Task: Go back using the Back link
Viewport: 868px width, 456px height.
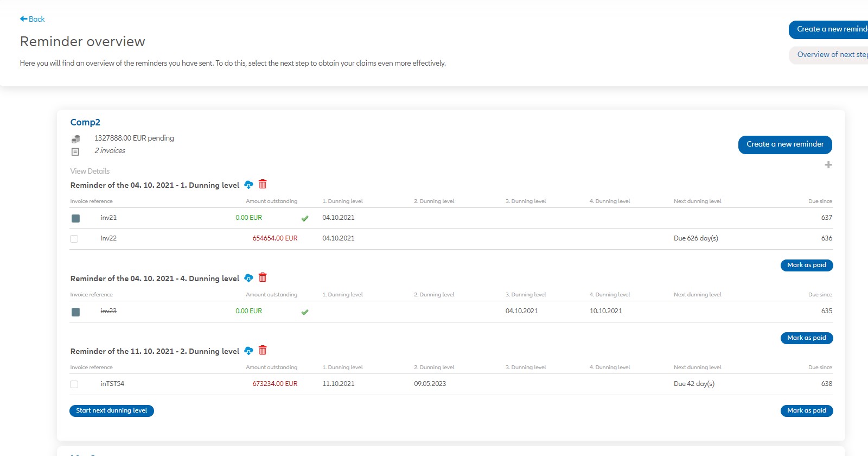Action: coord(33,19)
